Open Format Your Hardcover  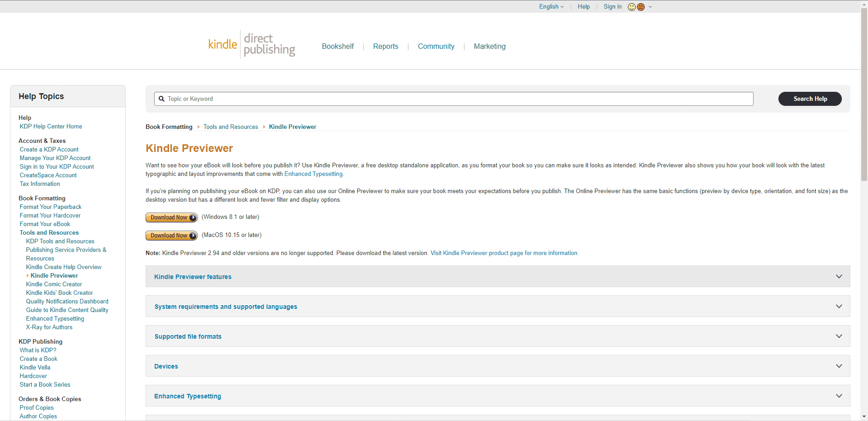point(50,215)
